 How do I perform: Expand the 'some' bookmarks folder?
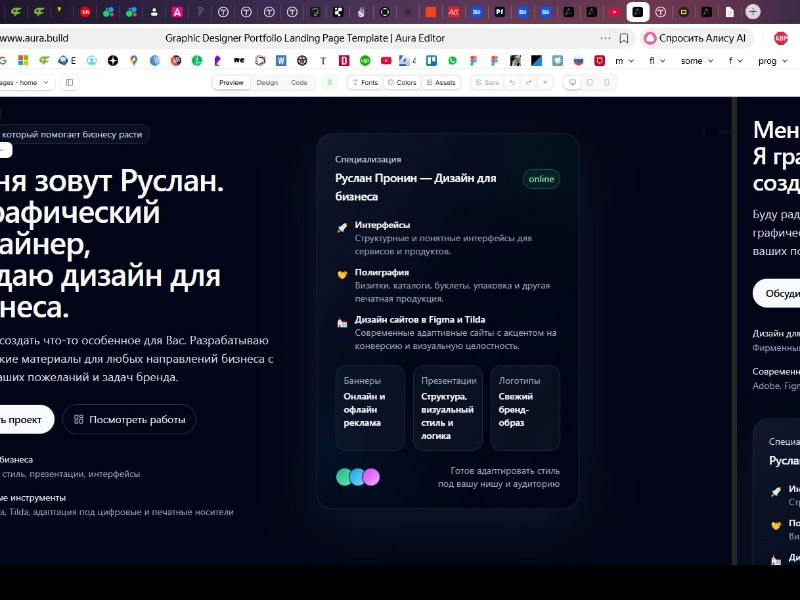[x=697, y=60]
